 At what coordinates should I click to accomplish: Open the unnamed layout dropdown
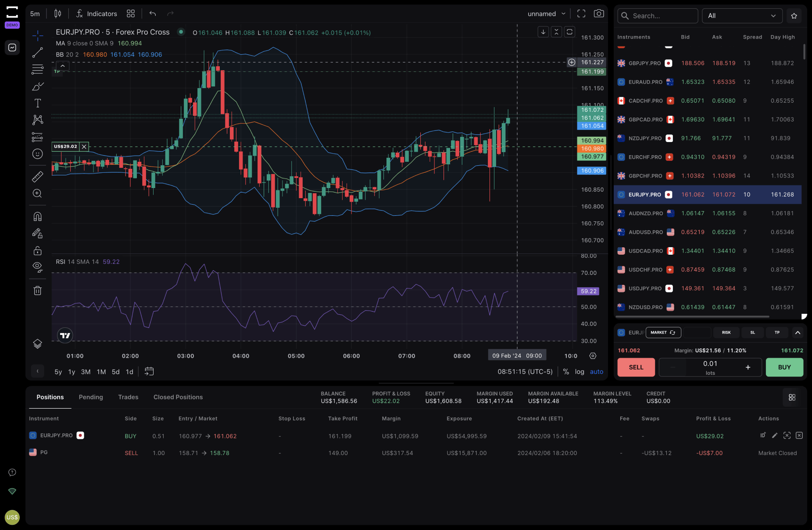tap(546, 14)
